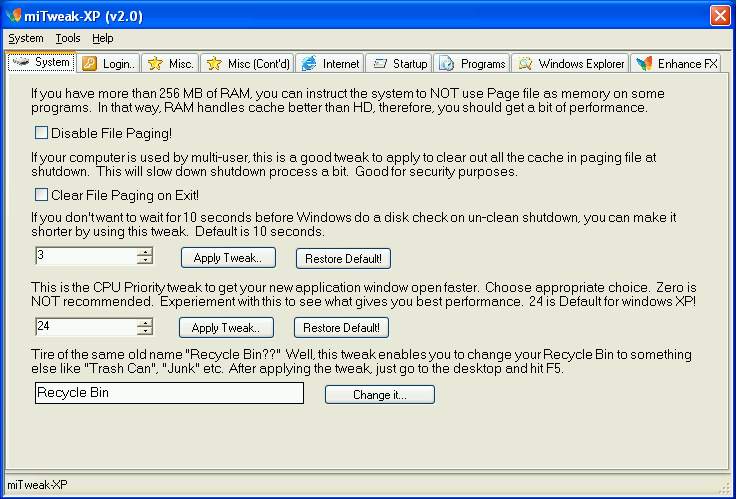Increase the CPU Priority value
The image size is (737, 499).
pyautogui.click(x=145, y=323)
